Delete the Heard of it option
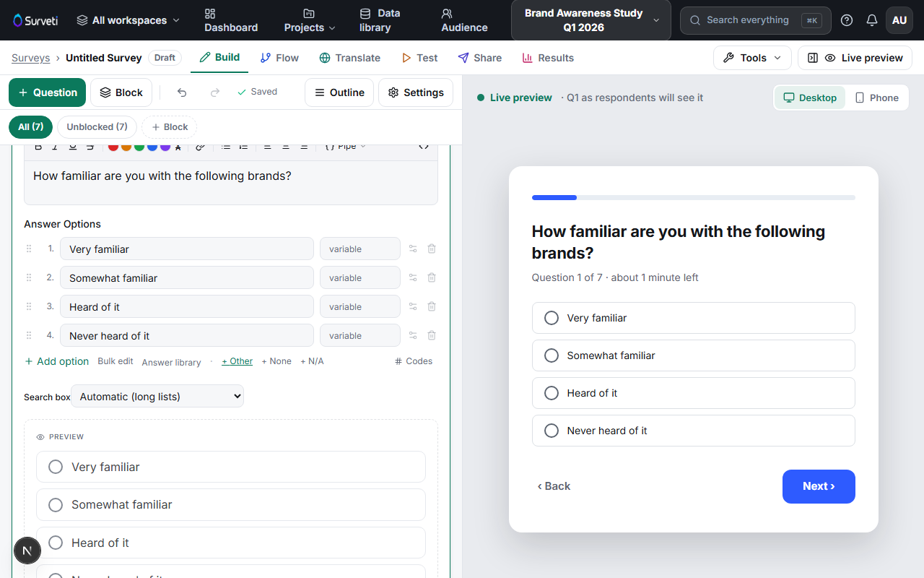Screen dimensions: 924x578 [x=432, y=306]
